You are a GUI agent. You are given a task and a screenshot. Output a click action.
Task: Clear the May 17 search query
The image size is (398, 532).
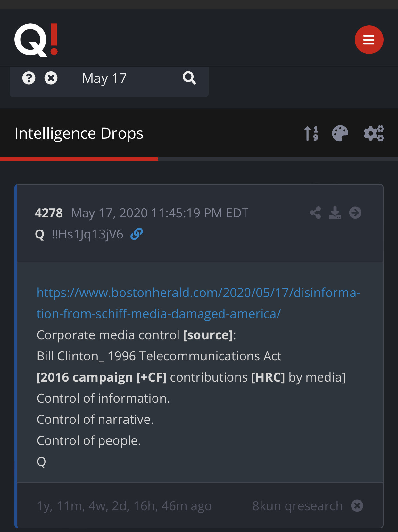[51, 78]
